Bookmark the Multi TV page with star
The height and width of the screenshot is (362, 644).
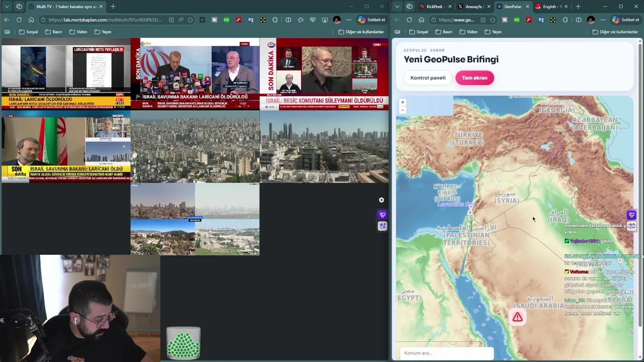190,20
